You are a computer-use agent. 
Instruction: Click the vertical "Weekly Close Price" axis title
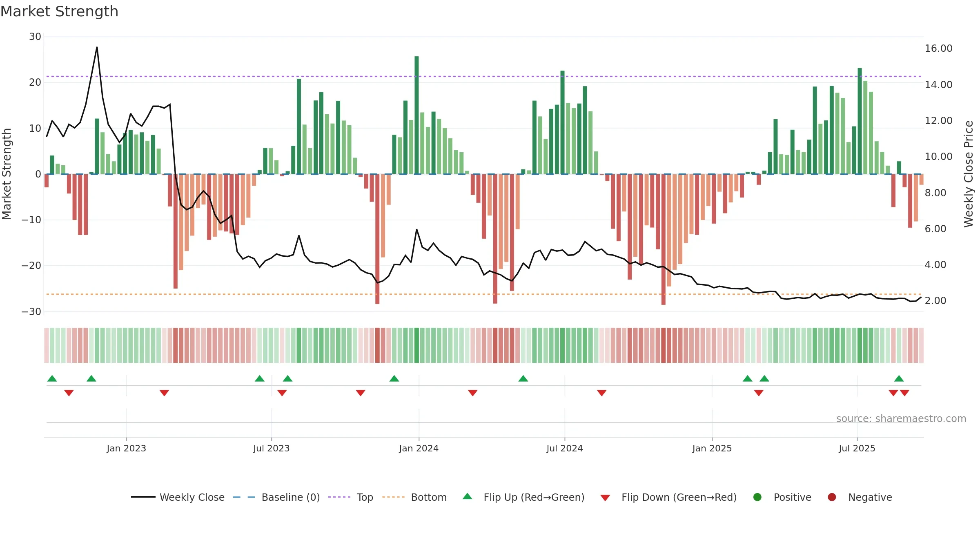tap(969, 174)
